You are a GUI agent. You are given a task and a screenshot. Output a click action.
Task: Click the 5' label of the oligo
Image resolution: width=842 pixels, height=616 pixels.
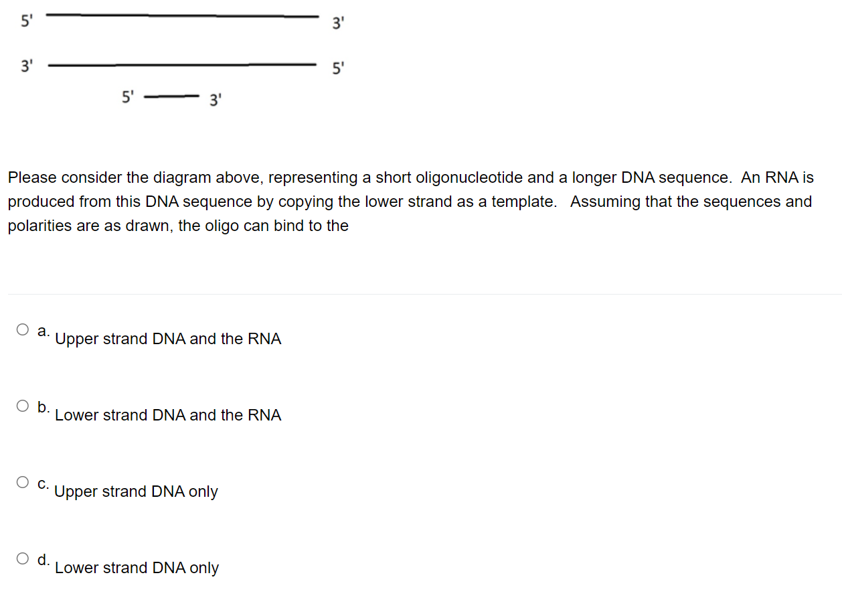click(127, 97)
